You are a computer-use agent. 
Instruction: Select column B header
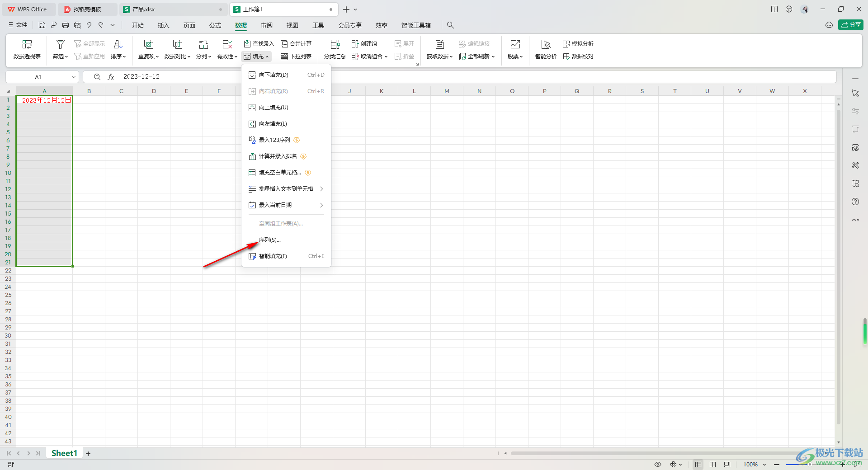click(x=89, y=91)
